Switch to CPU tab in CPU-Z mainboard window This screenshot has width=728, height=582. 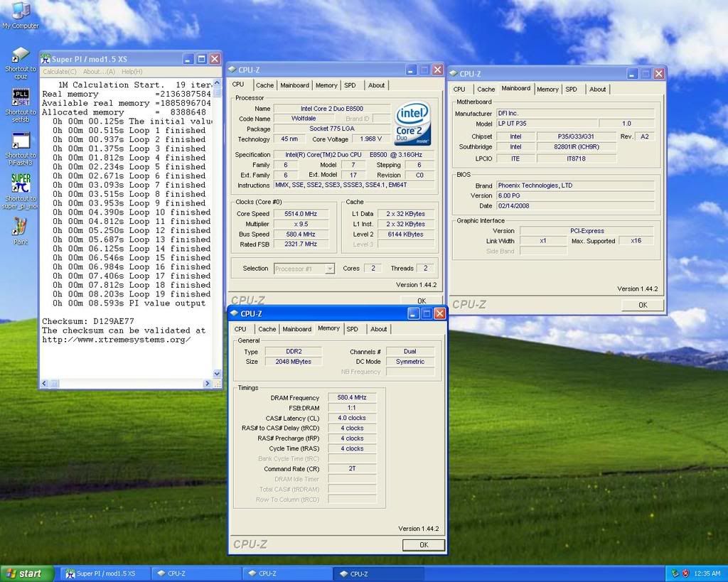pos(459,89)
